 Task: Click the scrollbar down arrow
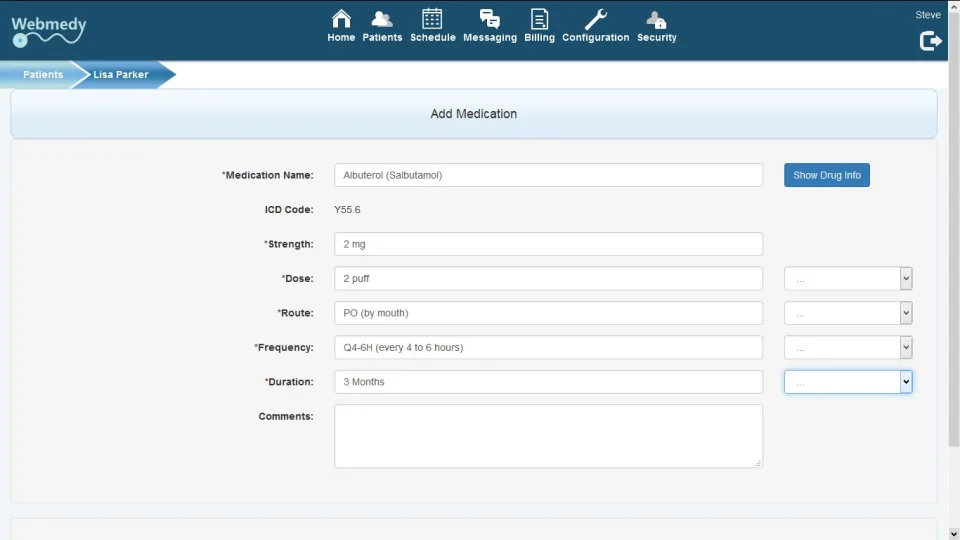[x=954, y=534]
